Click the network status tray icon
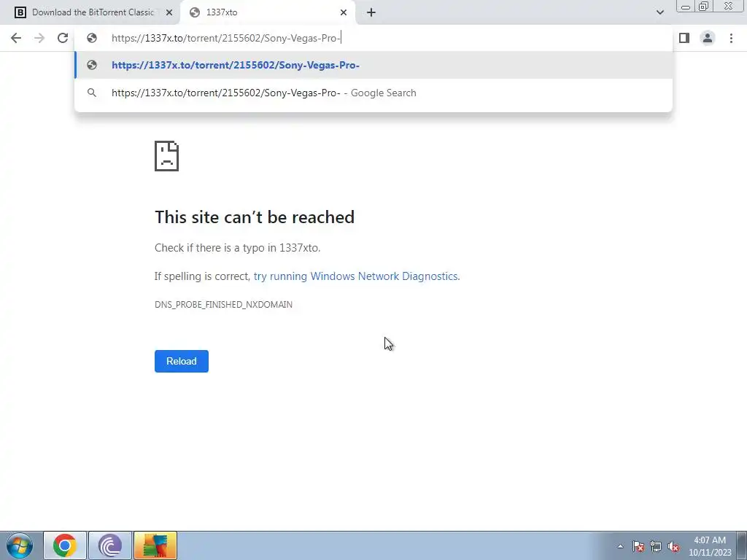 (x=656, y=547)
